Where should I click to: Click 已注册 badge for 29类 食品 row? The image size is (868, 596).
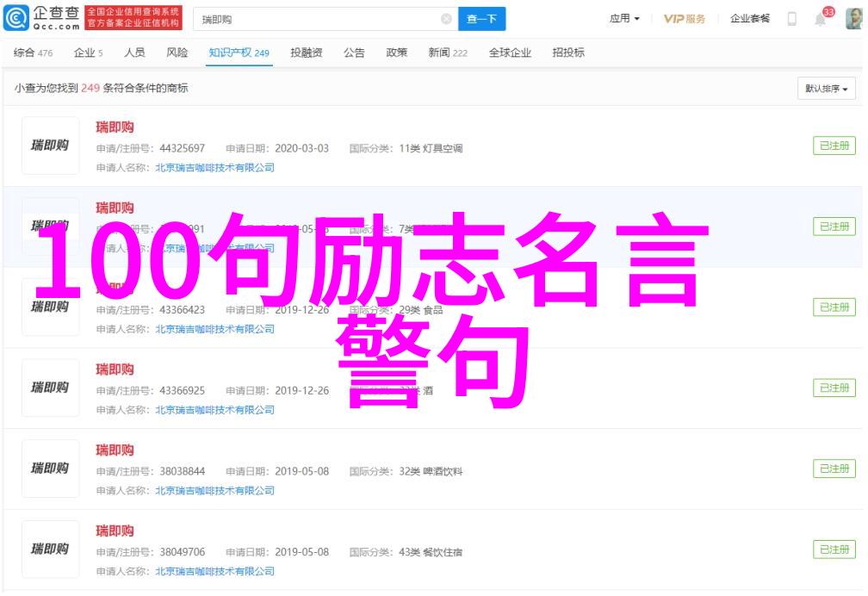[834, 307]
